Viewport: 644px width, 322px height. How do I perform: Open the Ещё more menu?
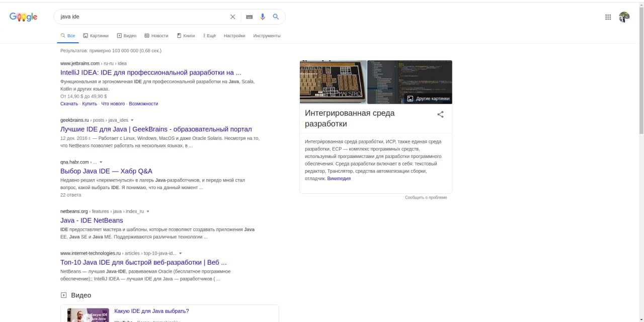point(209,36)
